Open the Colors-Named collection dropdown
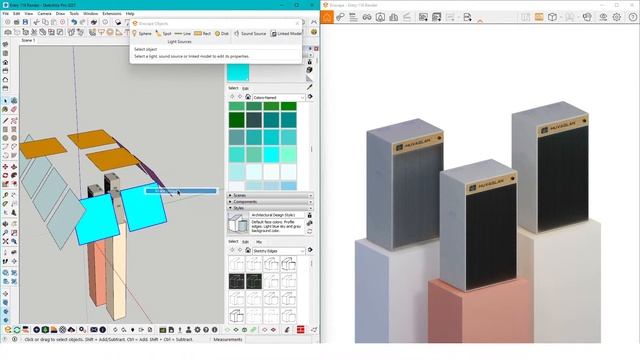The image size is (640, 360). 278,98
